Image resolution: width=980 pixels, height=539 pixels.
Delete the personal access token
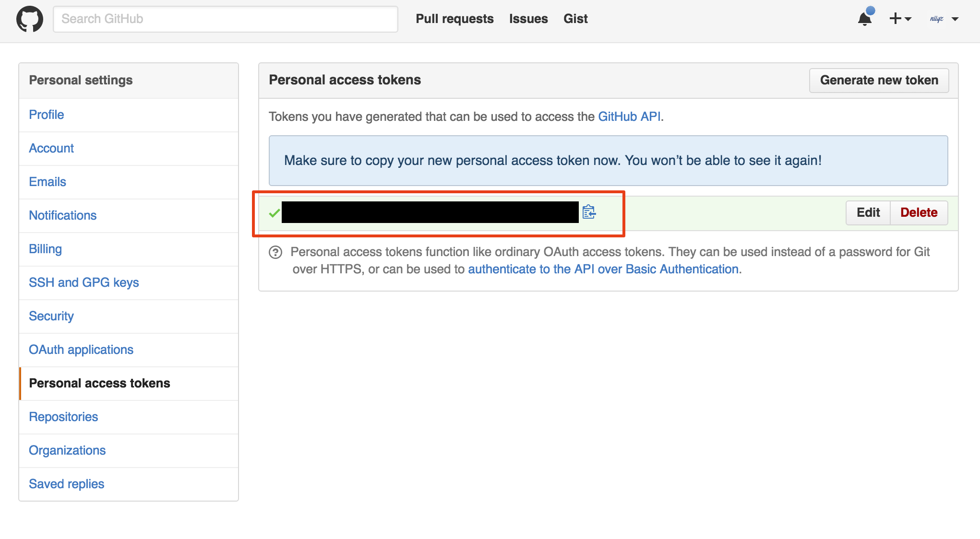[919, 212]
